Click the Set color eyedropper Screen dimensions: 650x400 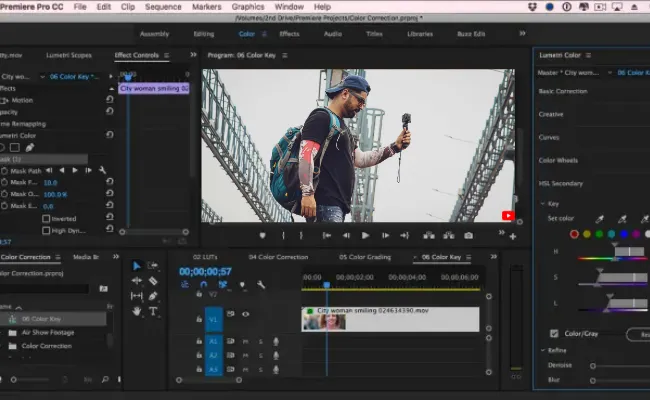click(x=599, y=219)
